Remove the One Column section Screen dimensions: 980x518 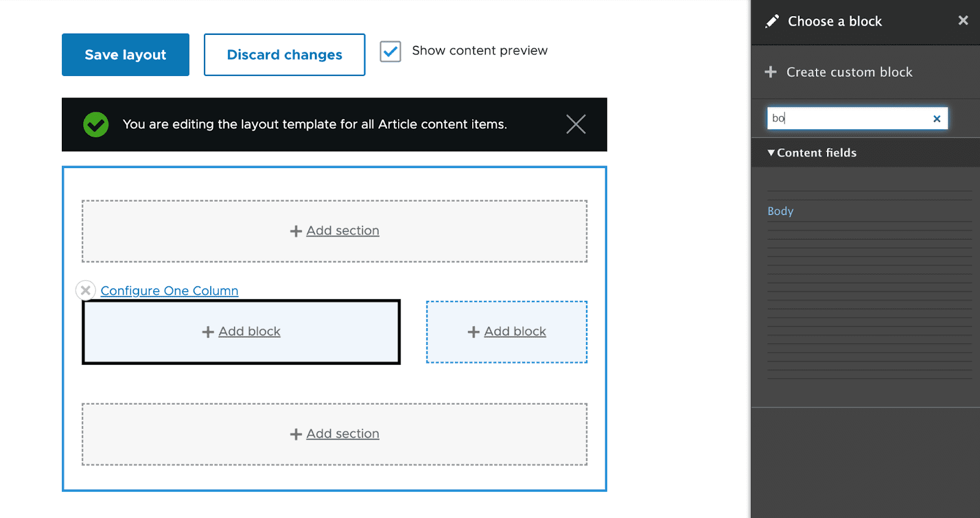click(86, 290)
